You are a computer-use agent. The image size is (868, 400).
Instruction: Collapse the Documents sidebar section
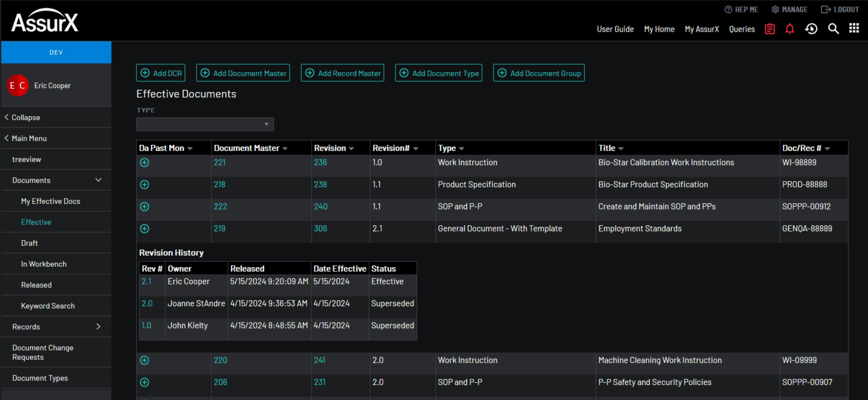point(98,180)
